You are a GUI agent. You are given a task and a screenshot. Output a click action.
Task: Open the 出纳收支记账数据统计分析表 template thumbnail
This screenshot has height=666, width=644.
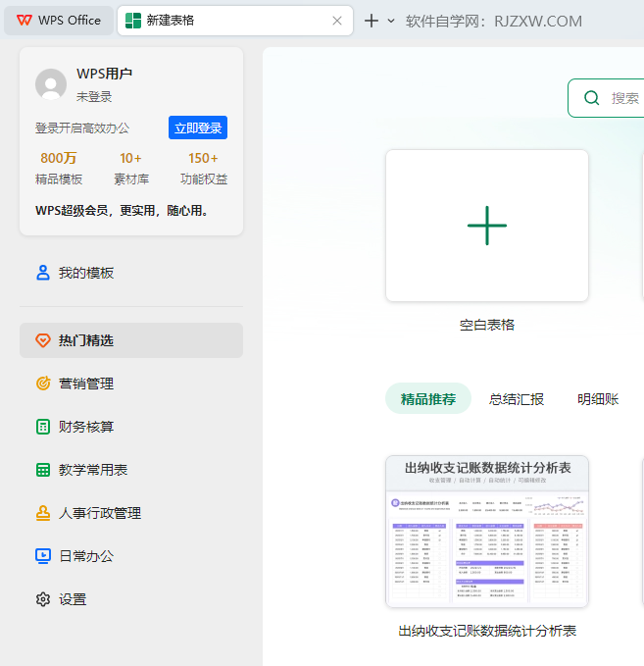[x=487, y=532]
